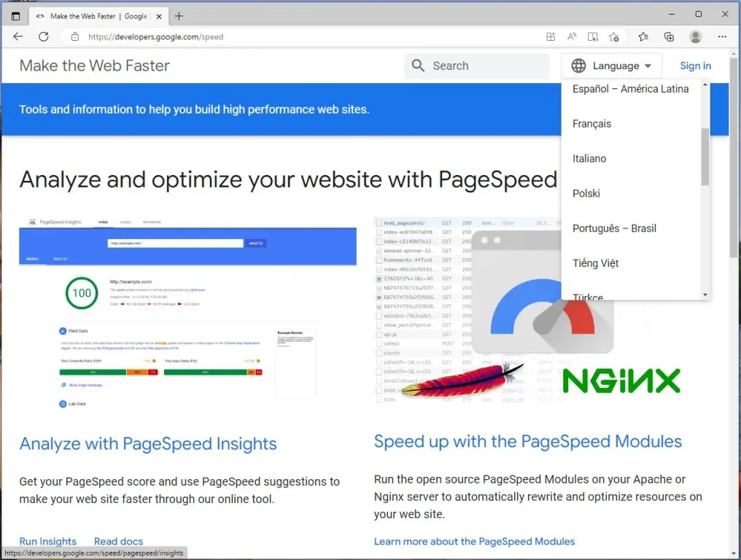Click the browser back arrow
This screenshot has width=741, height=560.
(18, 36)
